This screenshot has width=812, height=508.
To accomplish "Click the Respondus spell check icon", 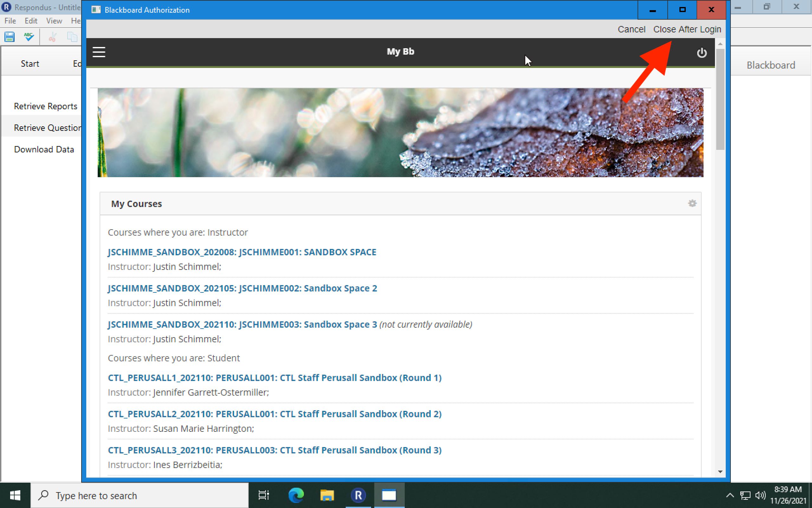I will click(x=29, y=37).
